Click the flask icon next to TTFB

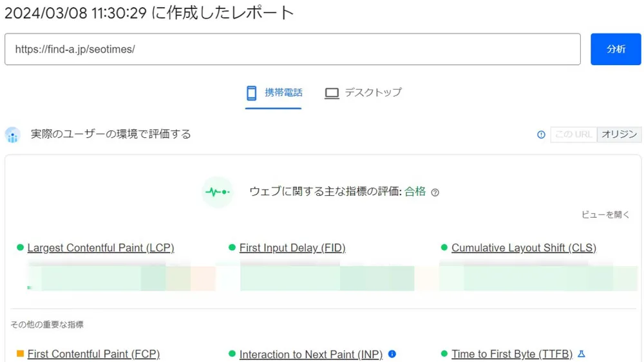581,354
